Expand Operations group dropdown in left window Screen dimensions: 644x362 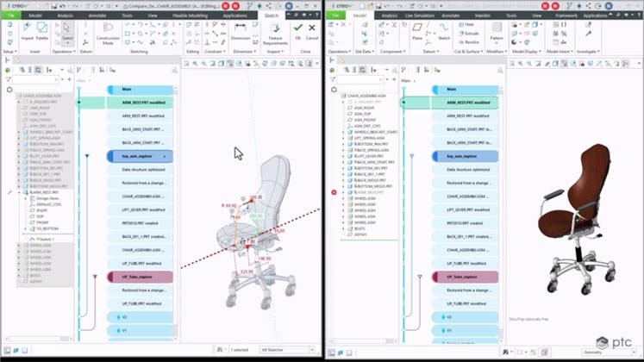click(64, 52)
